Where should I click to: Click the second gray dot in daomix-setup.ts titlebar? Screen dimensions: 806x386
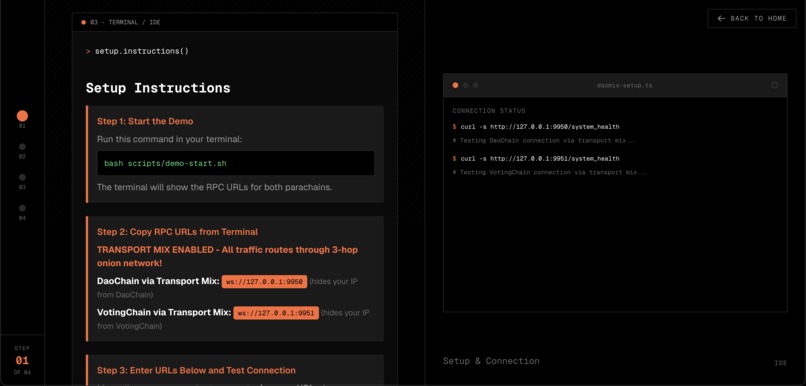pos(465,85)
